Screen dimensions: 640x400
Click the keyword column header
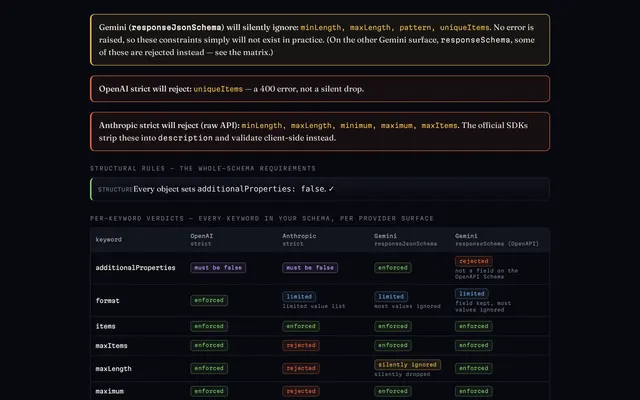coord(109,240)
